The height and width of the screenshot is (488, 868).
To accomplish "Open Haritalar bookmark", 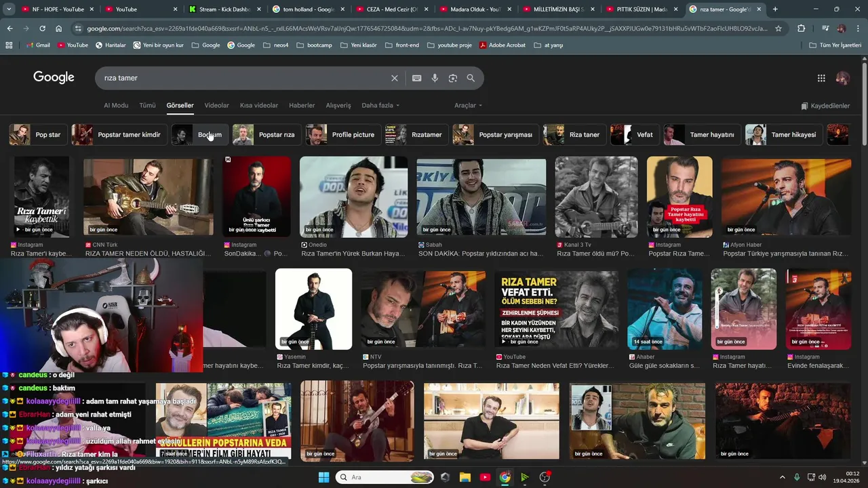I will [x=111, y=45].
